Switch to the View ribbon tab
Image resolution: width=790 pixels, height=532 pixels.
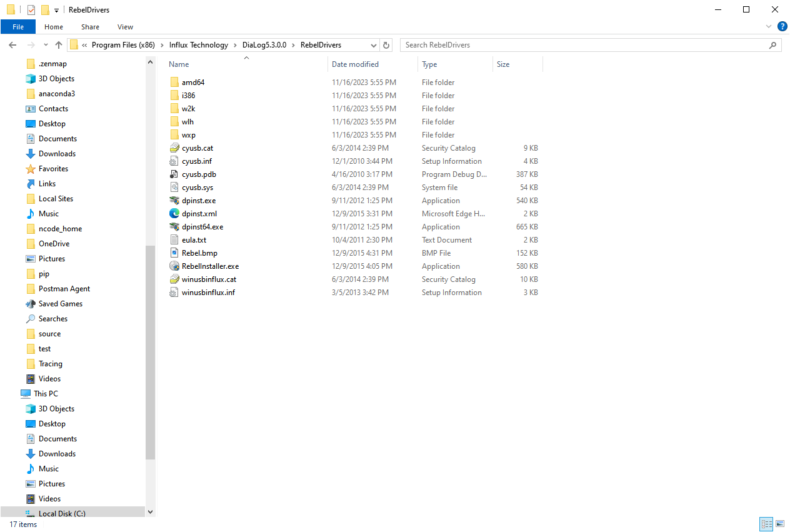(x=125, y=27)
